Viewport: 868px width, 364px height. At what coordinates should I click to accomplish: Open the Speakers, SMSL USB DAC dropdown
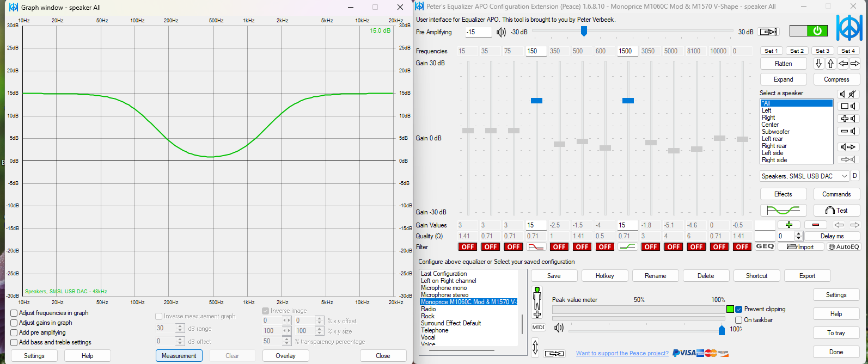point(804,176)
